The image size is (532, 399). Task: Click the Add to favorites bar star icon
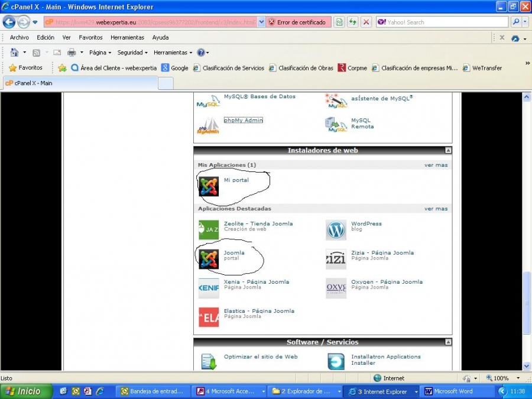click(62, 68)
